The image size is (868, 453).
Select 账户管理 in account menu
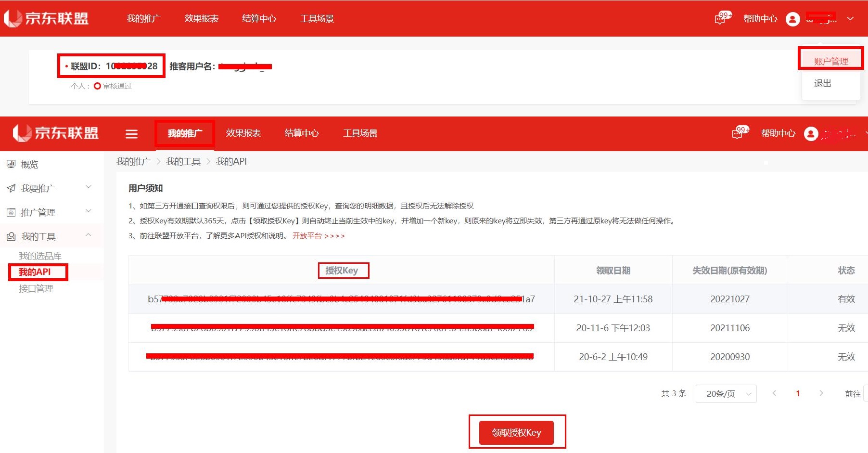tap(831, 61)
